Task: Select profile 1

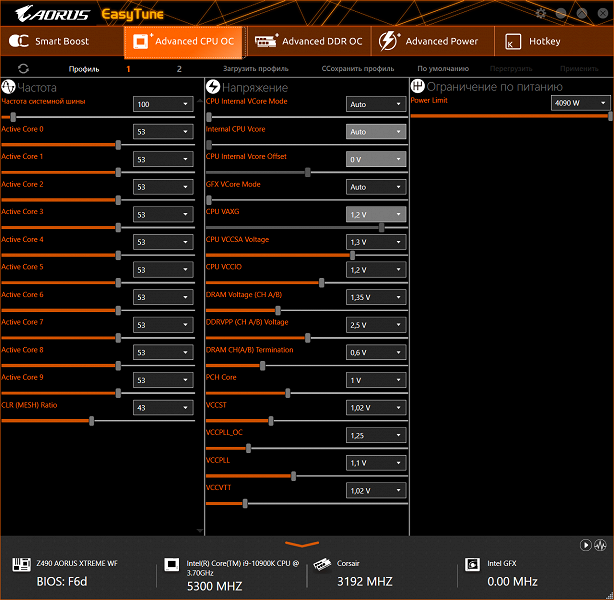Action: click(x=128, y=69)
